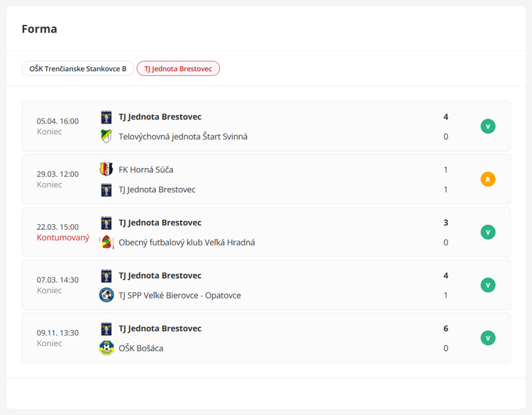Click the Veľké Bierovce - Opatovce club crest
The height and width of the screenshot is (415, 532).
tap(106, 295)
